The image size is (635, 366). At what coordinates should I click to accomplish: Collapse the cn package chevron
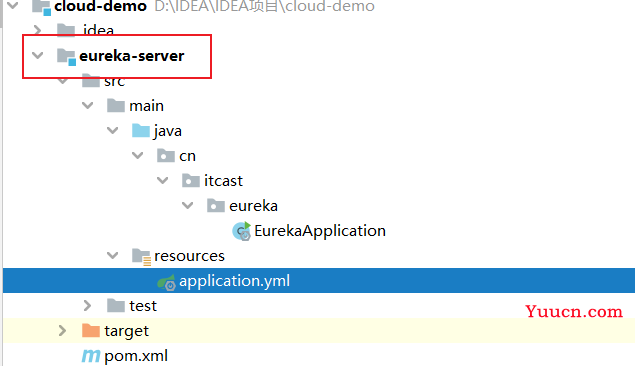click(x=138, y=156)
